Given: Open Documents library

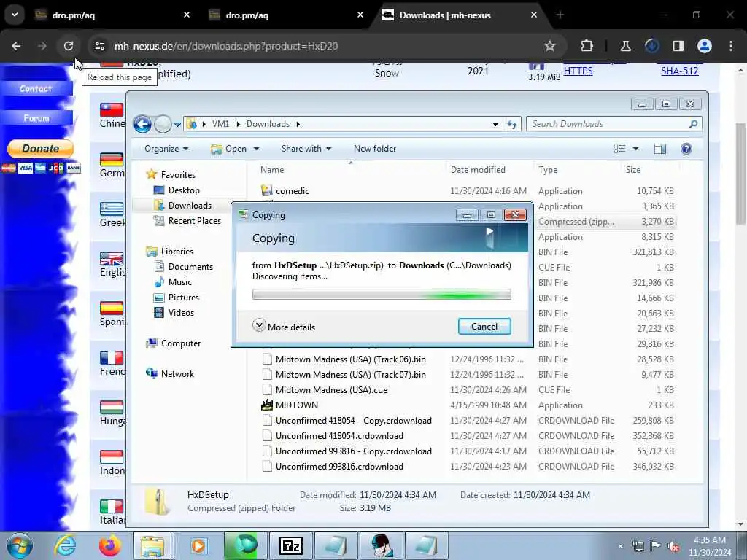Looking at the screenshot, I should tap(190, 267).
